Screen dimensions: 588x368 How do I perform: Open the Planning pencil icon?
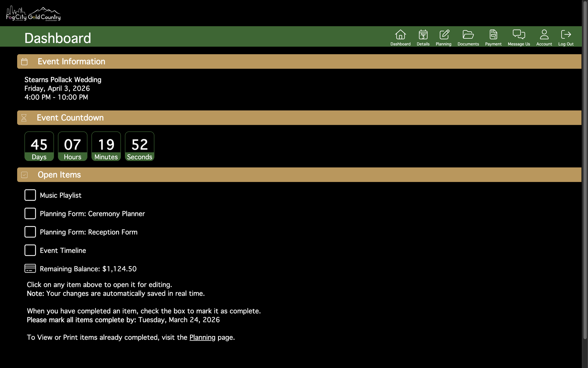(444, 35)
